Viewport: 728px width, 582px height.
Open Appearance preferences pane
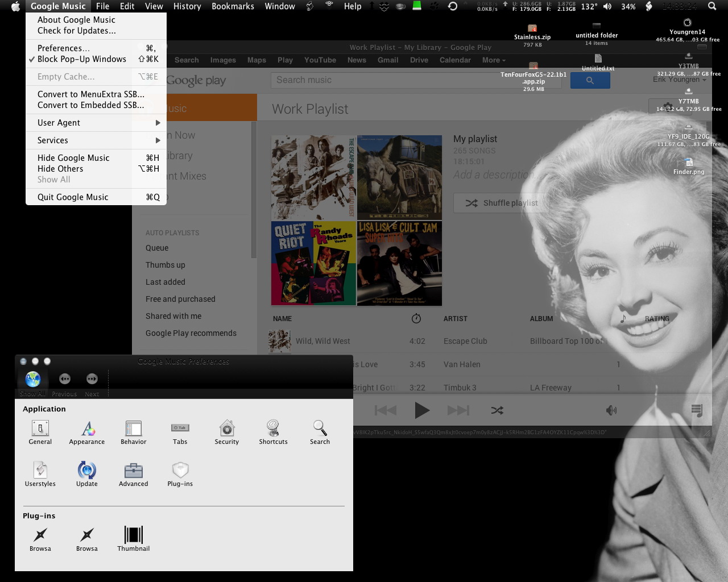(x=87, y=432)
